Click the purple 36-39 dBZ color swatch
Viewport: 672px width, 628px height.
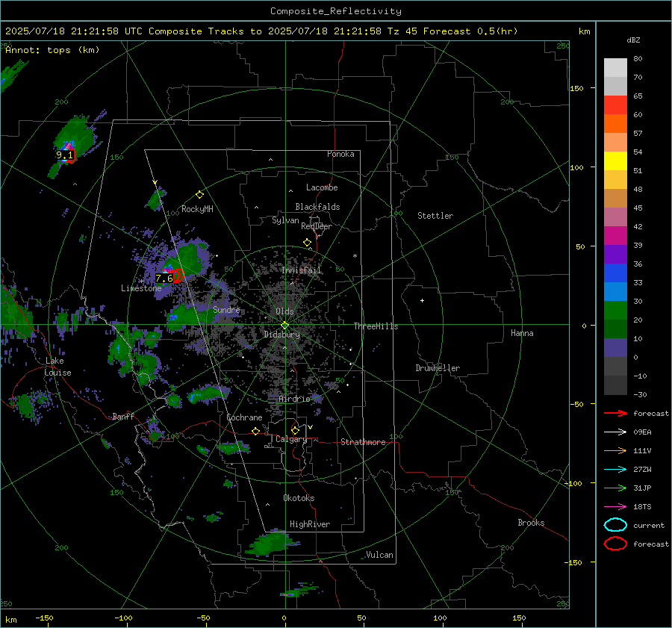(x=615, y=254)
